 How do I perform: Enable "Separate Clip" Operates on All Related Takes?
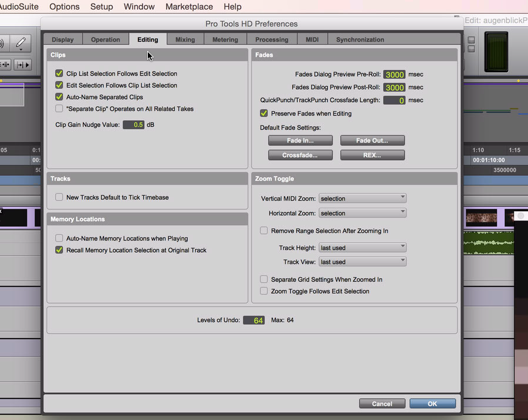[x=59, y=109]
